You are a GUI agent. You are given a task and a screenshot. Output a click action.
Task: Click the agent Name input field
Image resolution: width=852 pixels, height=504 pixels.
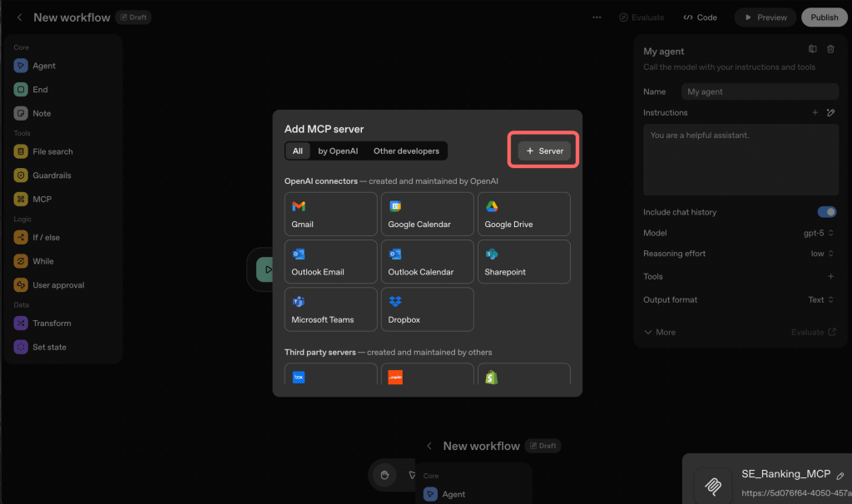[x=760, y=91]
